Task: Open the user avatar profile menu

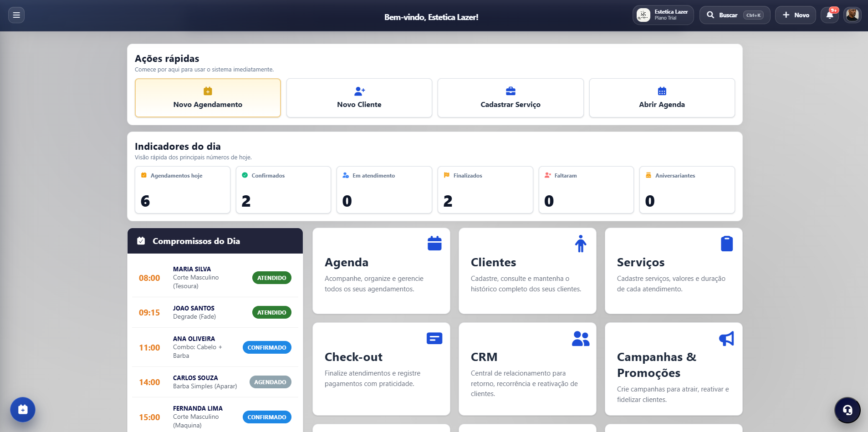Action: point(852,15)
